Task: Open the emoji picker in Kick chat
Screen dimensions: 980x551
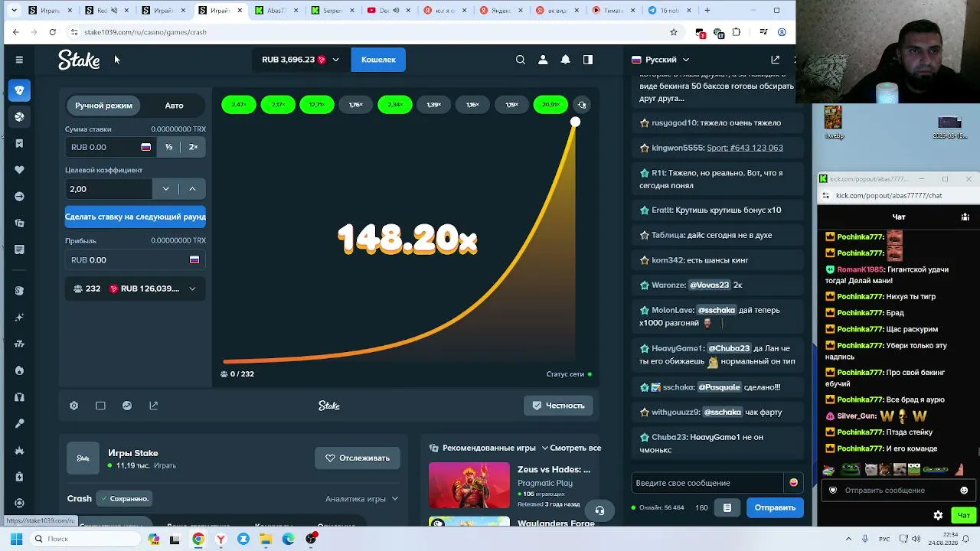Action: 964,491
